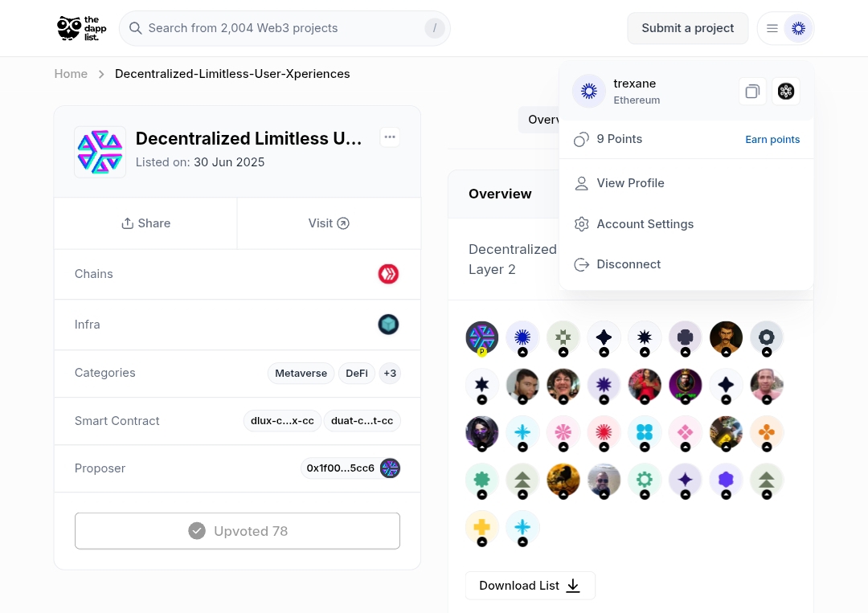
Task: Click the 9 Points balance
Action: point(608,140)
